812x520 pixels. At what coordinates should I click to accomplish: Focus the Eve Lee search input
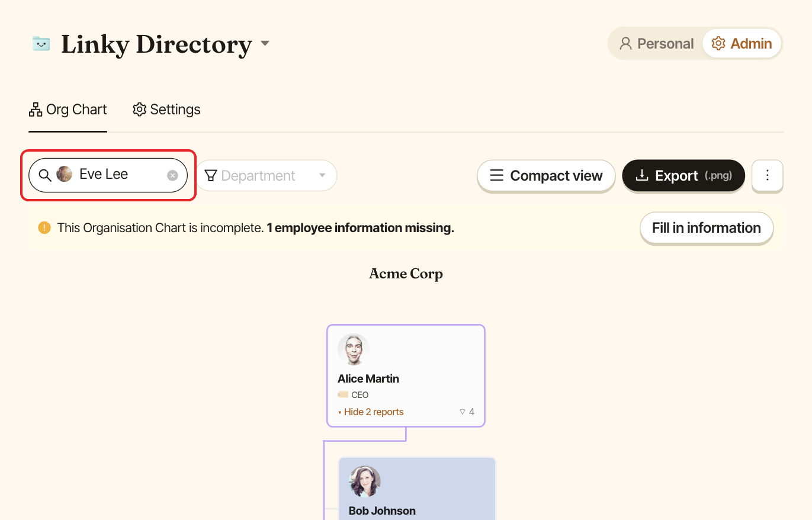(x=108, y=175)
